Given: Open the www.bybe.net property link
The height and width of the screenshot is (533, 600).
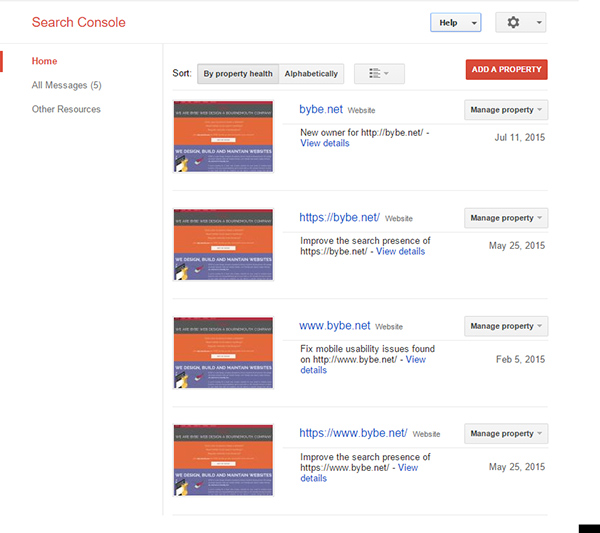Looking at the screenshot, I should pyautogui.click(x=334, y=326).
